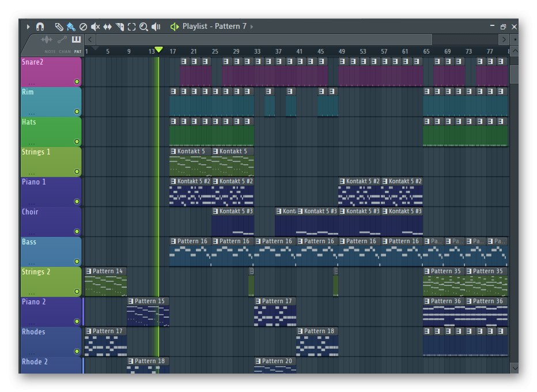Select the Mute tool in toolbar

95,27
